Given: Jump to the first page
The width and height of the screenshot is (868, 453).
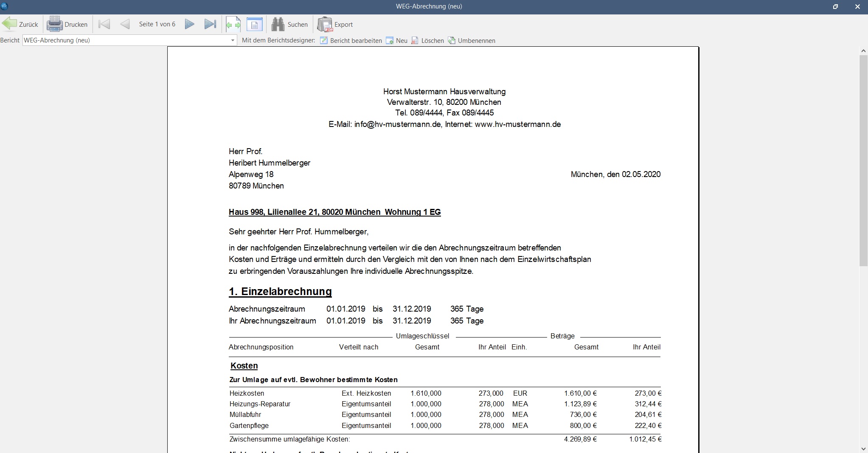Looking at the screenshot, I should (x=104, y=24).
